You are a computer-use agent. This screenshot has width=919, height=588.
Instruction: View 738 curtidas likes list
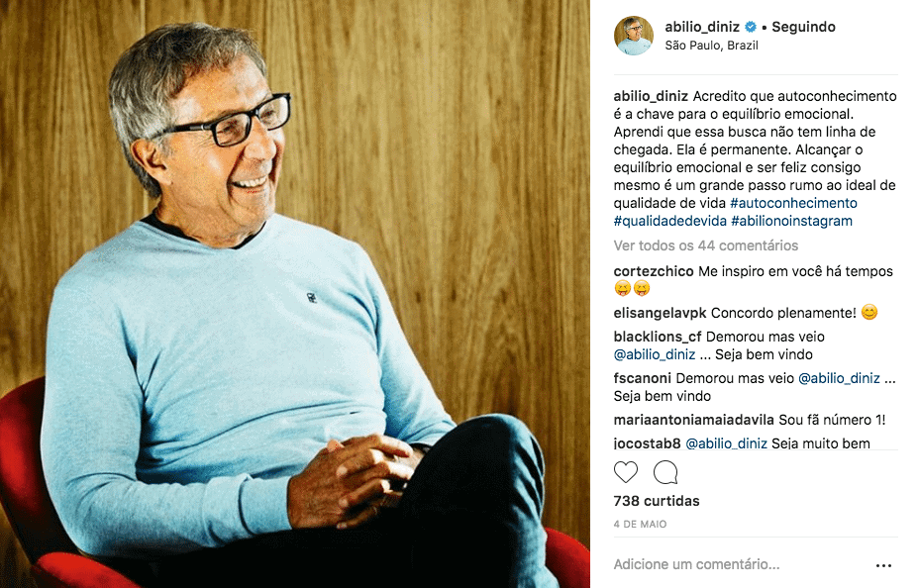click(657, 501)
